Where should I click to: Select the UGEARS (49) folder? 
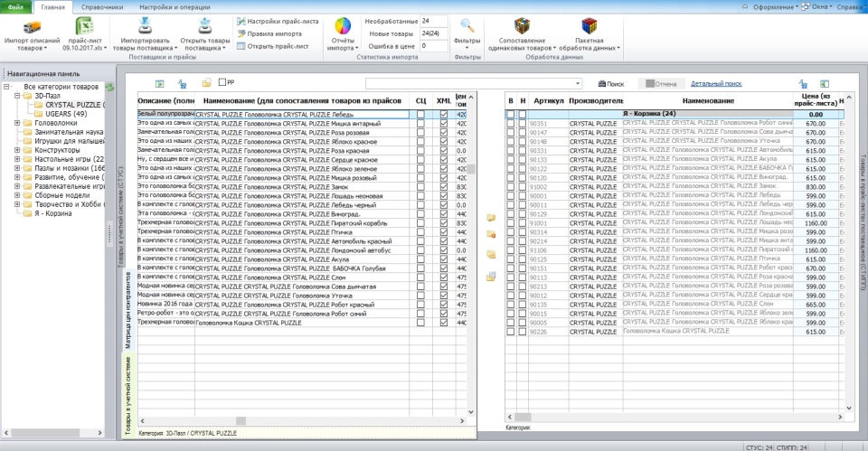pyautogui.click(x=61, y=114)
